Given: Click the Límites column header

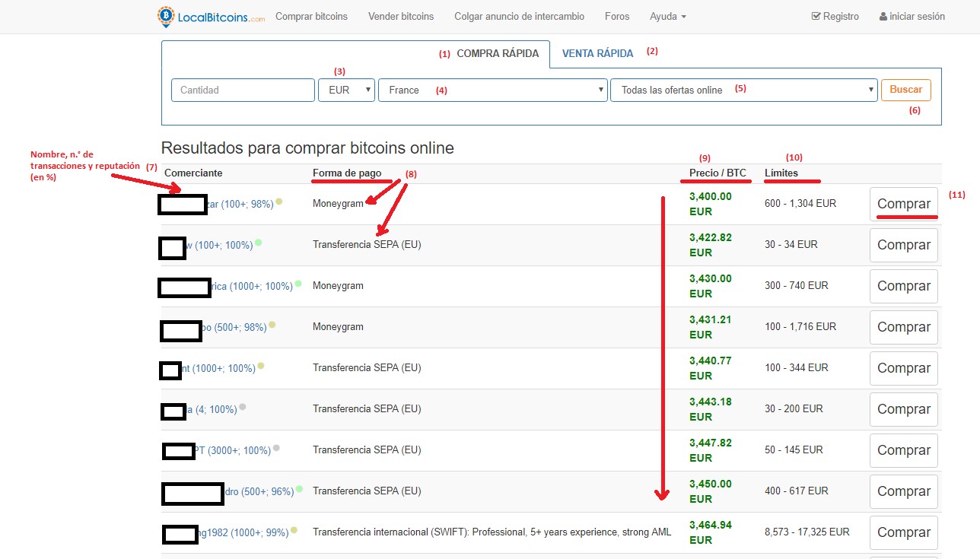Looking at the screenshot, I should click(x=781, y=173).
